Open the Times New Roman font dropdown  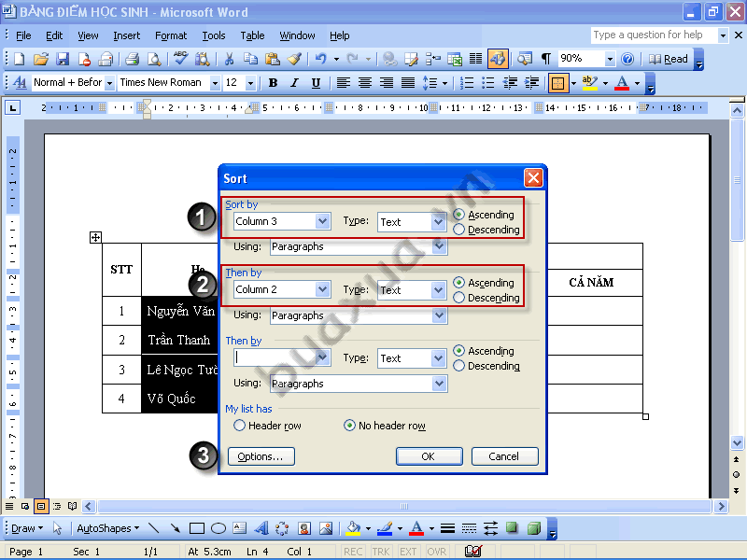click(x=215, y=83)
